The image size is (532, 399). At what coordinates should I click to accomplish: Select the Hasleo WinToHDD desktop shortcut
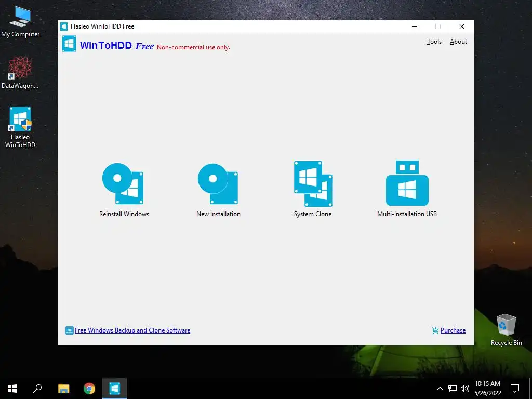(x=20, y=127)
